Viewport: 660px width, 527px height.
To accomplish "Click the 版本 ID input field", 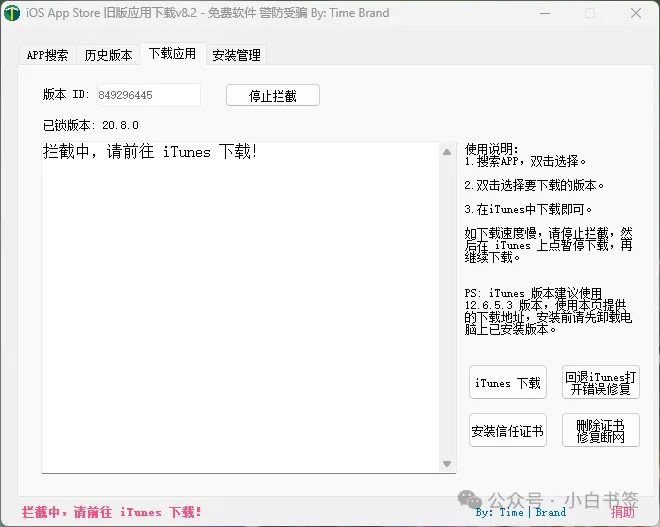I will (x=149, y=95).
